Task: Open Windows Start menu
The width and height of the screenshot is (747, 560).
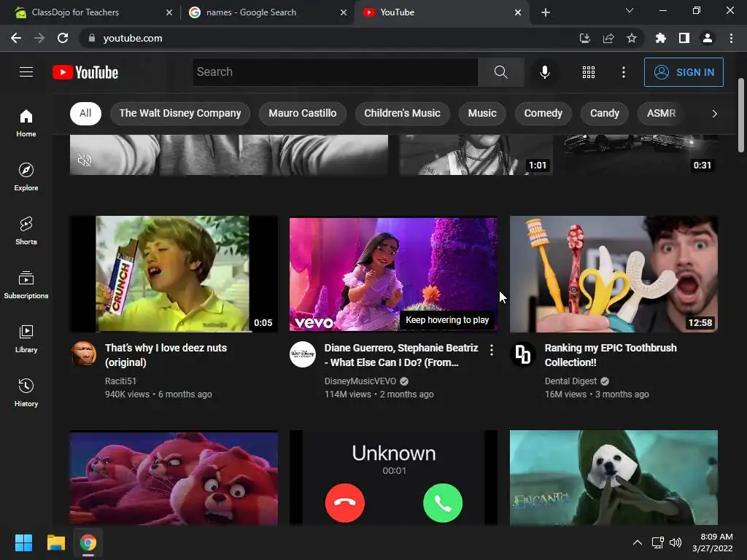Action: coord(23,542)
